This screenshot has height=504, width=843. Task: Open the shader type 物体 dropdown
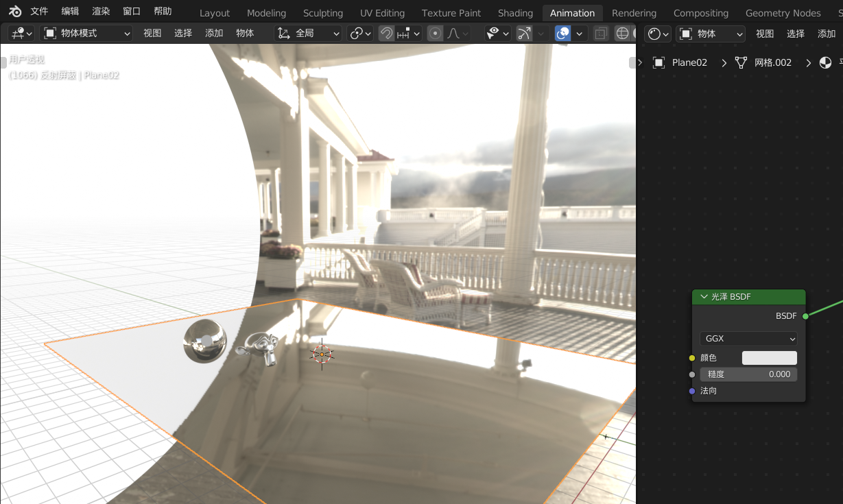[711, 34]
